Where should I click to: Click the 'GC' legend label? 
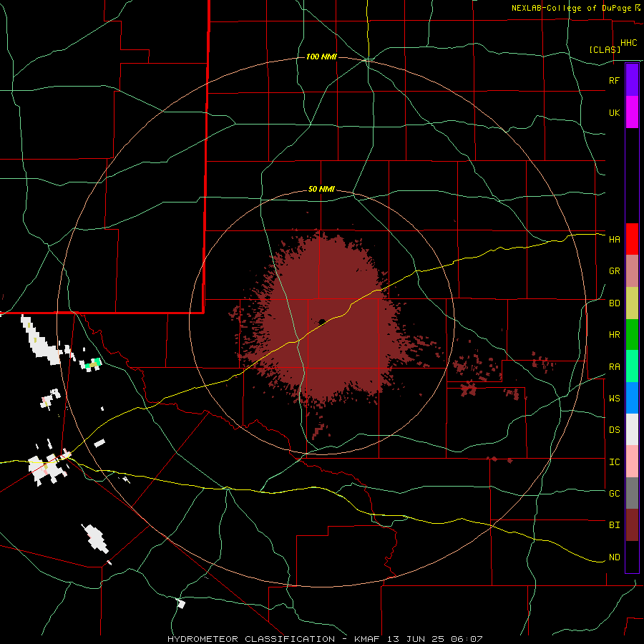[x=614, y=494]
